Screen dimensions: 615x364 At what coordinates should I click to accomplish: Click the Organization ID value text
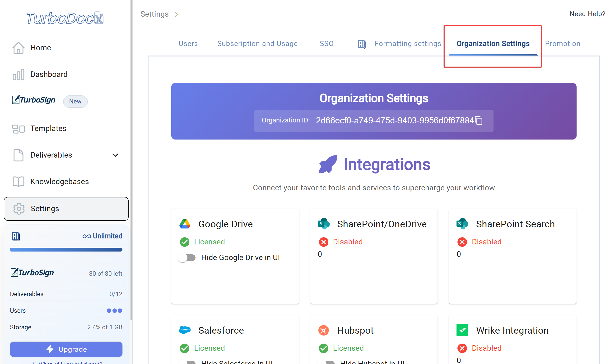click(x=395, y=121)
